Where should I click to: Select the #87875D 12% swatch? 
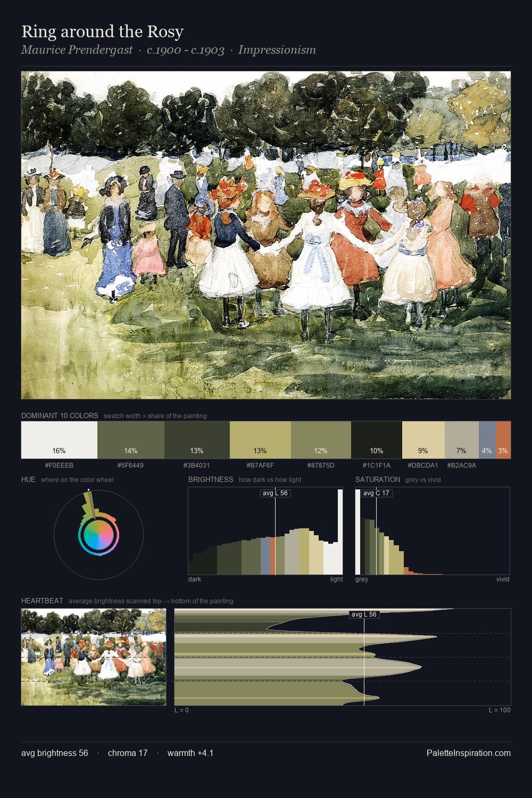click(x=321, y=440)
